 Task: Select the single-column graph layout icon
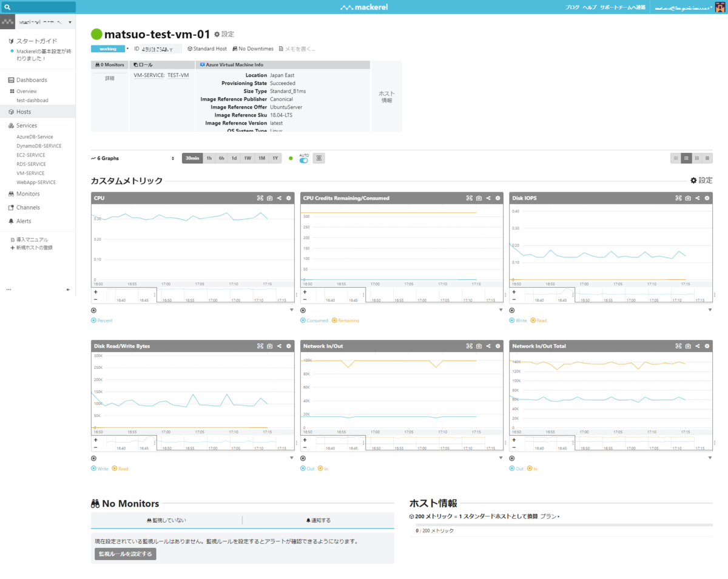(x=707, y=158)
